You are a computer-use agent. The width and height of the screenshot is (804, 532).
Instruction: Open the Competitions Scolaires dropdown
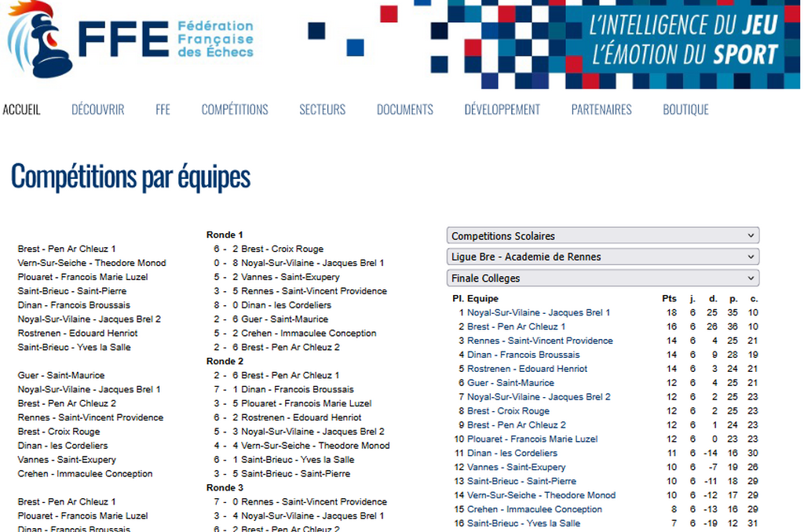coord(602,236)
